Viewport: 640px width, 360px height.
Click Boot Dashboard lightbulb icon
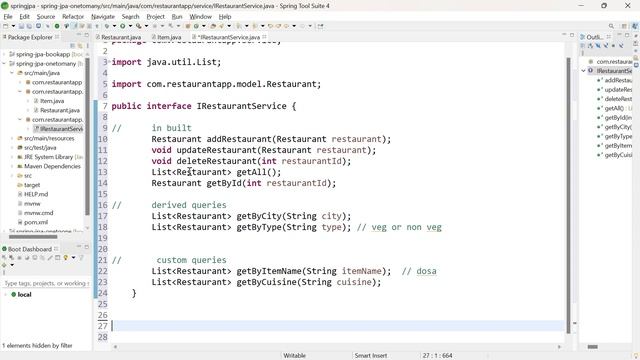click(66, 258)
